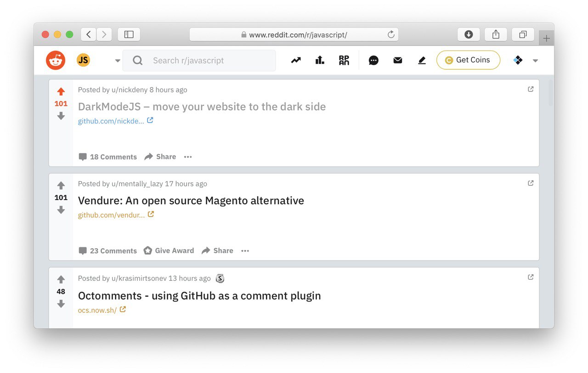Click the search magnifier icon
This screenshot has width=588, height=373.
click(x=137, y=61)
